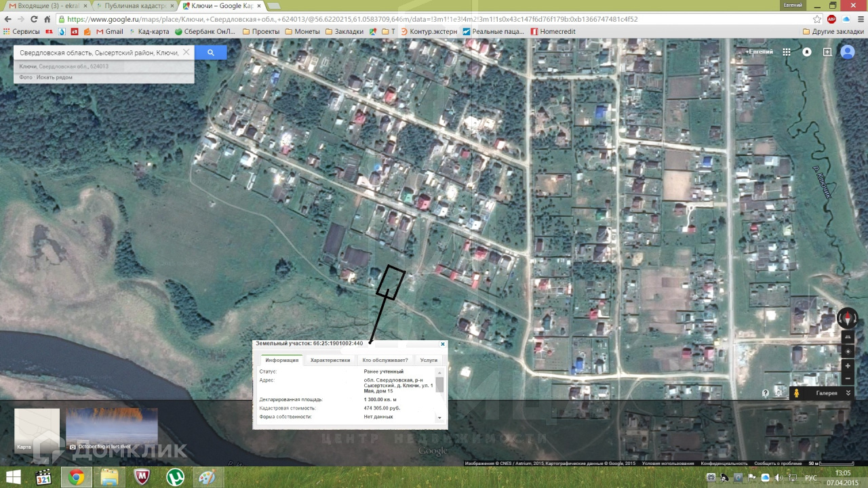Viewport: 868px width, 488px height.
Task: Open Google Maps help question mark
Action: [766, 393]
